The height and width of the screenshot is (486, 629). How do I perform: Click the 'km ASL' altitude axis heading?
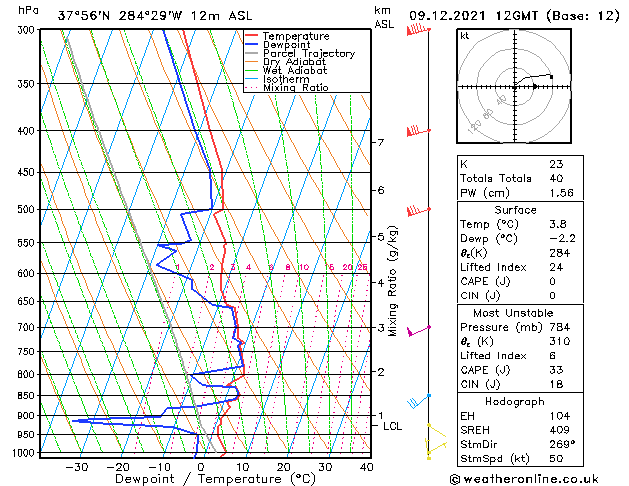click(384, 17)
